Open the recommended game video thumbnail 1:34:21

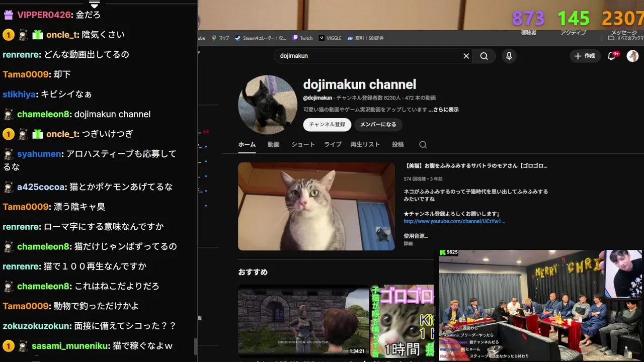[303, 322]
